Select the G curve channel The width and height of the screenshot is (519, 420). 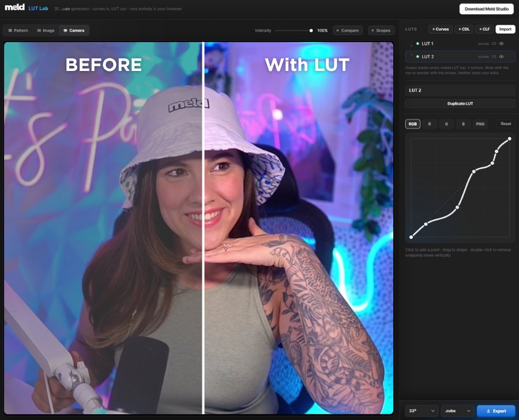coord(446,124)
